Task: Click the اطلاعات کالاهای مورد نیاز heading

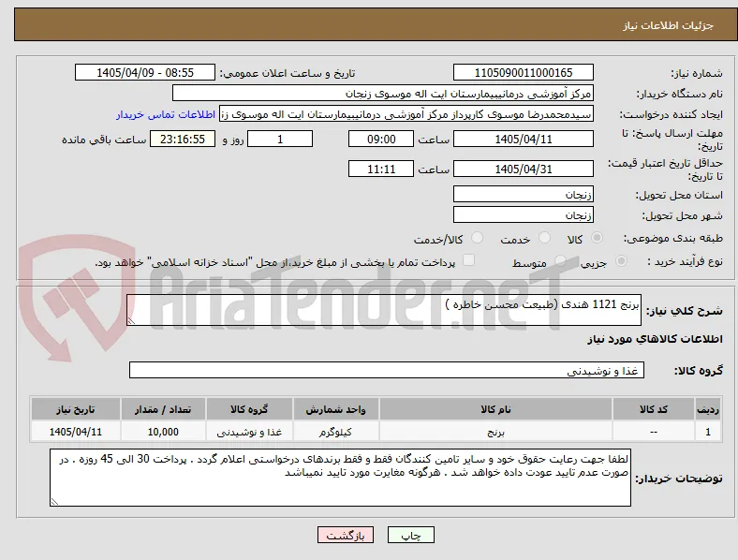Action: (x=655, y=339)
